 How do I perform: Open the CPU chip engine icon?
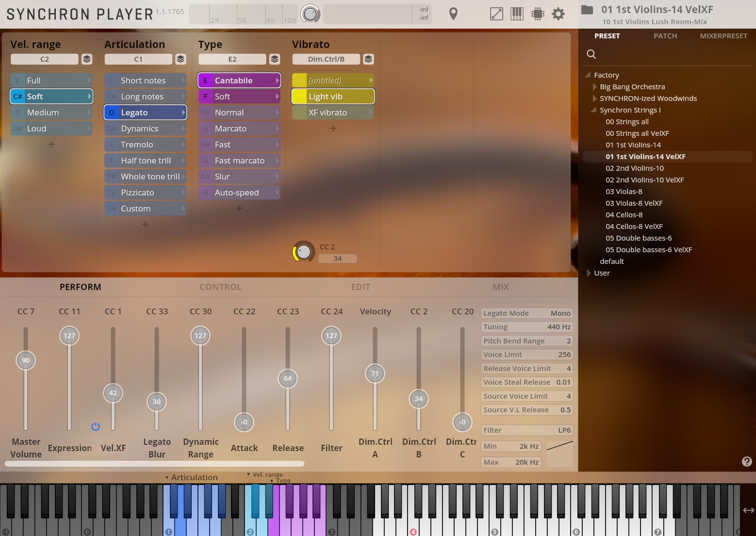point(538,14)
